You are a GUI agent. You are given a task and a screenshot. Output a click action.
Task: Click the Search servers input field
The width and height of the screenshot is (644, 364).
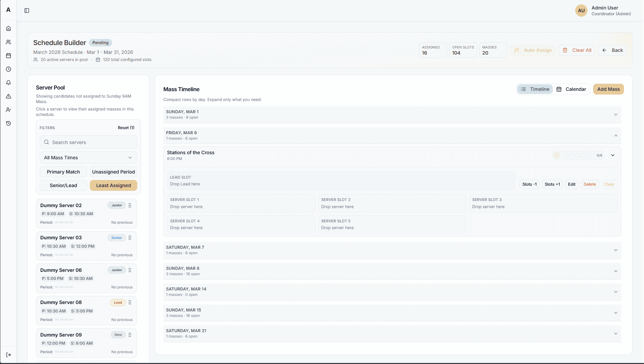pyautogui.click(x=88, y=142)
